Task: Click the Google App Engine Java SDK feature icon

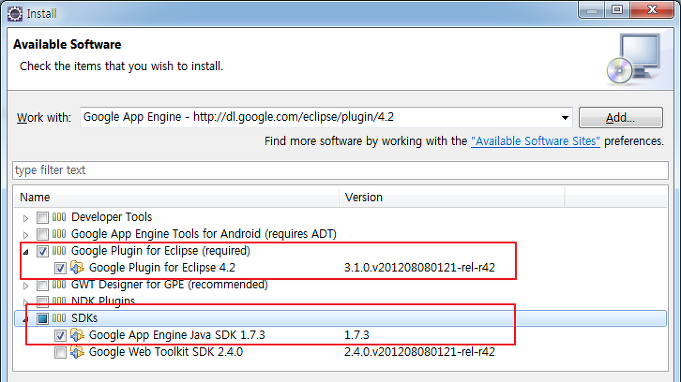Action: [x=77, y=335]
